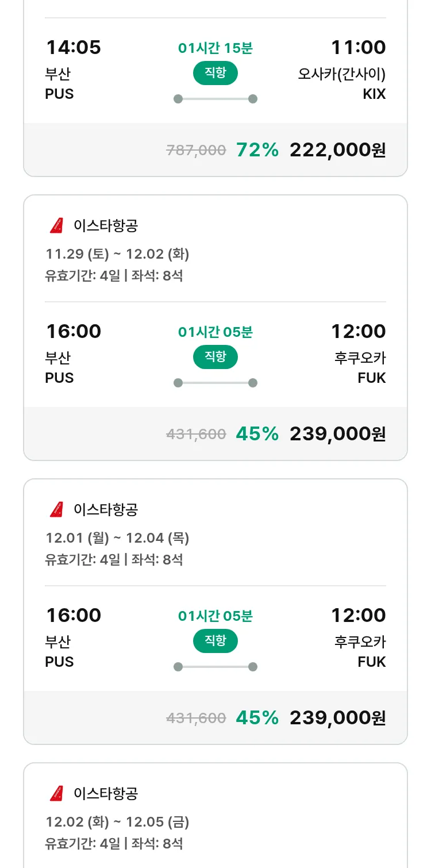Click the 11.29 (토) ~ 12.02 (화) date range

[117, 254]
